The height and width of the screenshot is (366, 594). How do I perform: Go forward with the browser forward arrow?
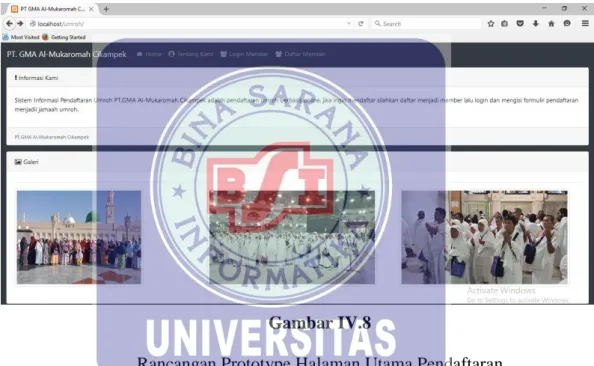tap(20, 23)
